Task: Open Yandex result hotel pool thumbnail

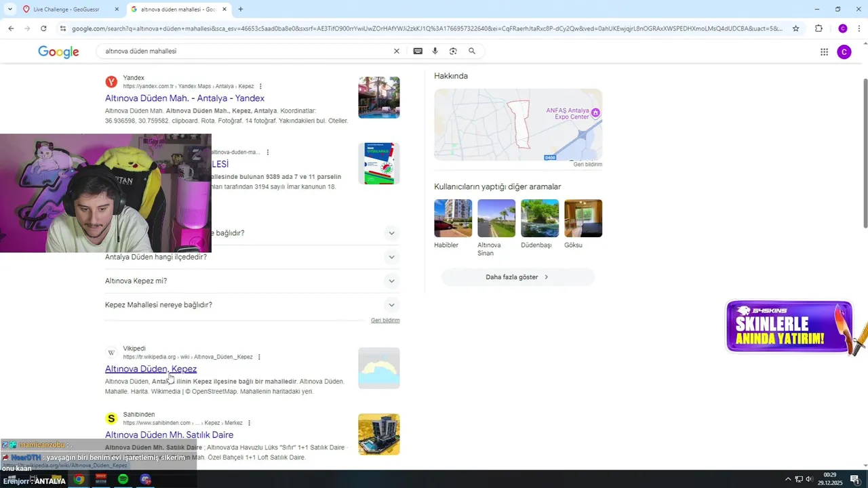Action: click(379, 98)
